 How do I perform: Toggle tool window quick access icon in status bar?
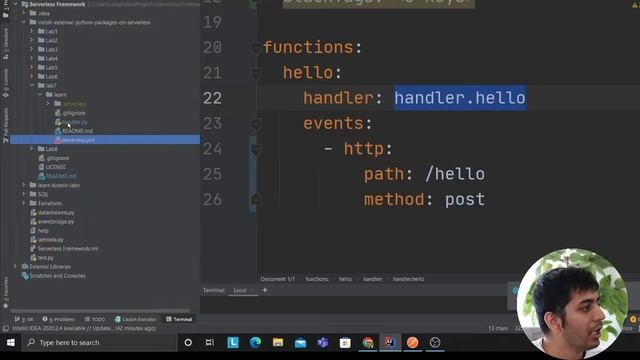tap(6, 328)
